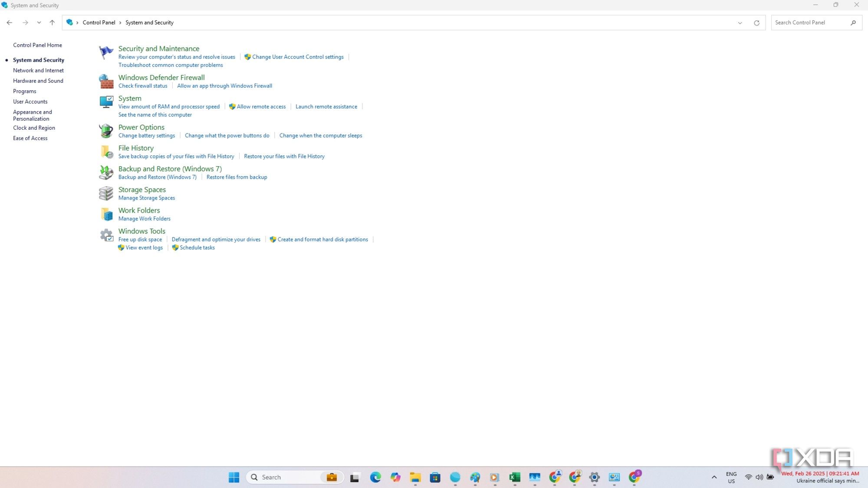This screenshot has height=488, width=868.
Task: Click the chevron before the Control Panel breadcrumb
Action: 77,23
